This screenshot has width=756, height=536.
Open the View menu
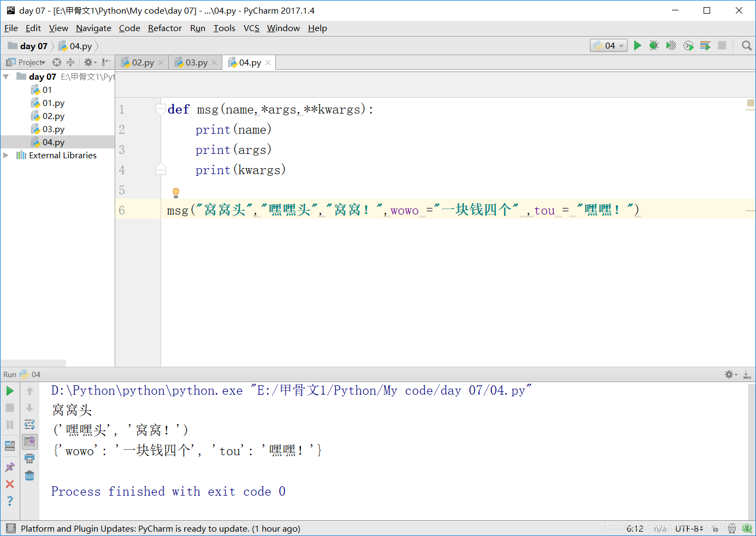pyautogui.click(x=58, y=28)
